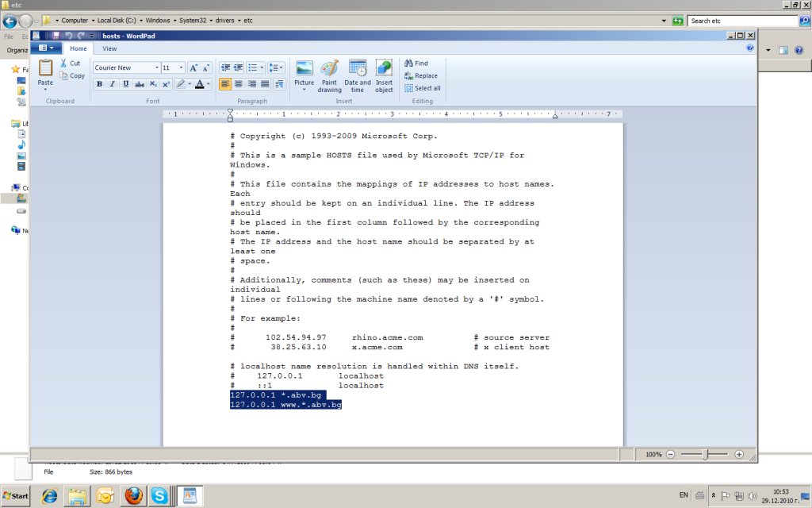Click the EN language indicator in tray
This screenshot has width=812, height=508.
[684, 495]
